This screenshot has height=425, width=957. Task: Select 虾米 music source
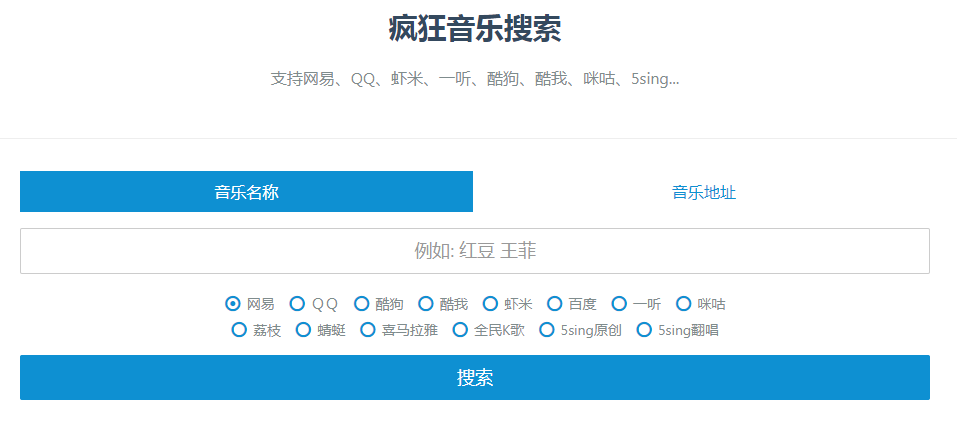tap(490, 303)
